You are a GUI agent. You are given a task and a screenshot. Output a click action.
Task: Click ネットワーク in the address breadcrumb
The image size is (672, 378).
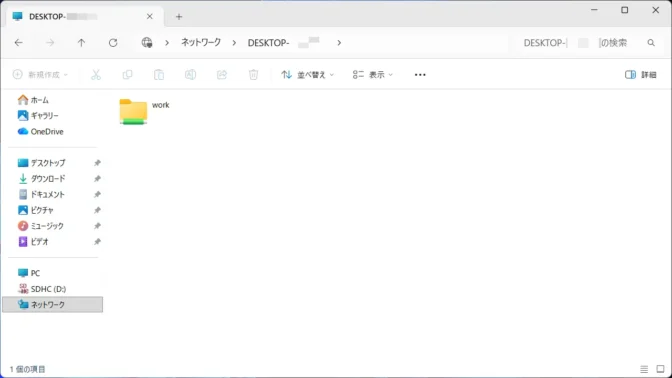coord(201,42)
